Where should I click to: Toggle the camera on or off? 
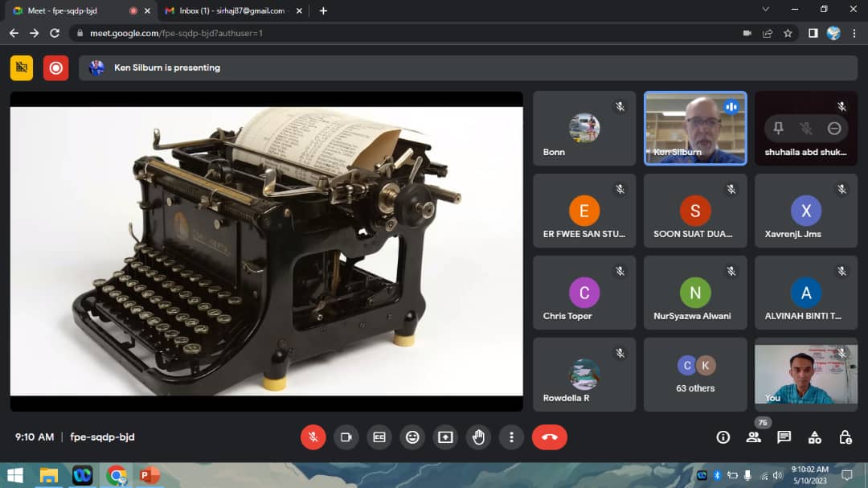[x=346, y=437]
